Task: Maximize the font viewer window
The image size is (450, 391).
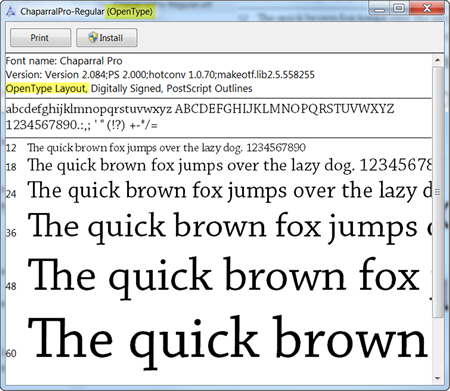Action: (399, 8)
